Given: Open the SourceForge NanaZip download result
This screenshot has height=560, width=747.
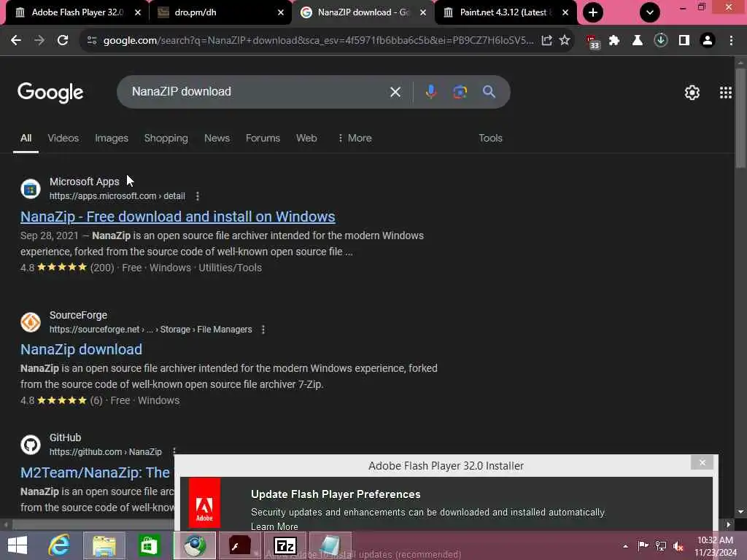Looking at the screenshot, I should (x=81, y=349).
